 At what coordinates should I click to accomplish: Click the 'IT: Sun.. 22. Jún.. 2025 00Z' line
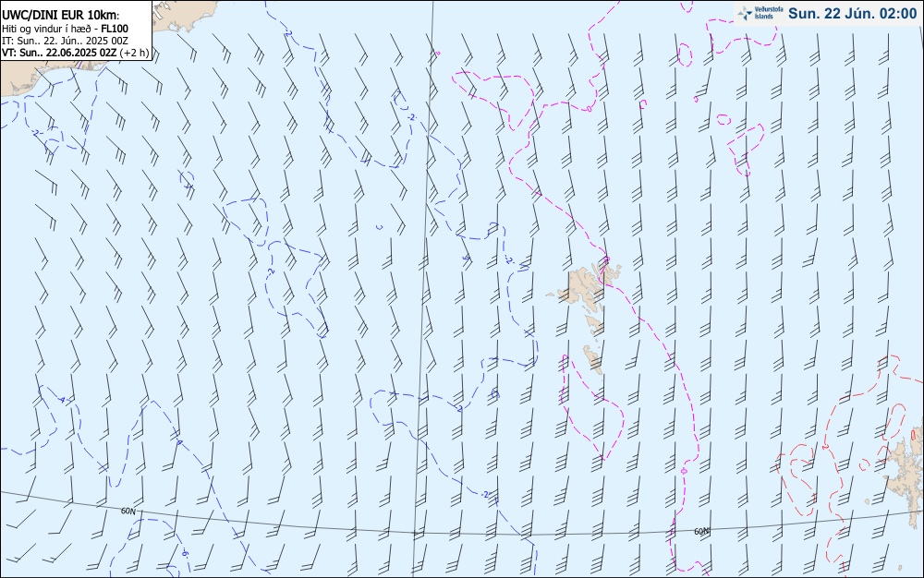pos(65,41)
